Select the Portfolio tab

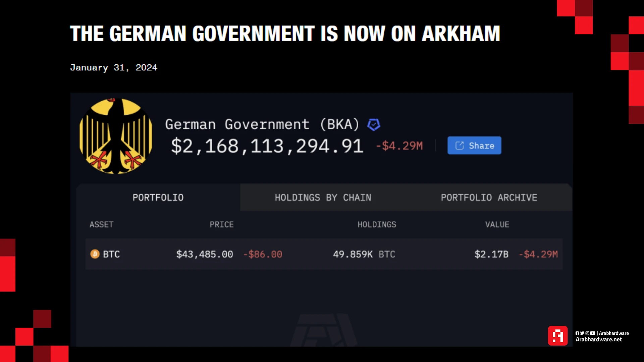(x=158, y=197)
